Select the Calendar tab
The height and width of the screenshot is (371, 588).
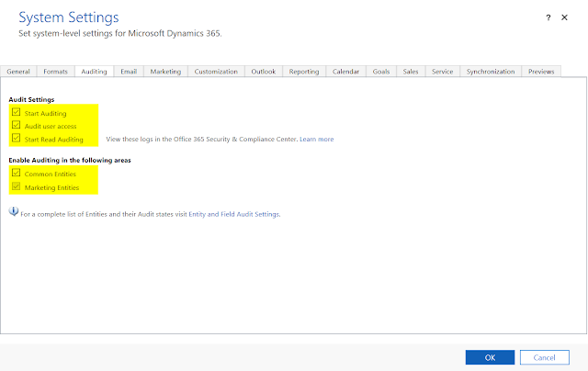(345, 72)
